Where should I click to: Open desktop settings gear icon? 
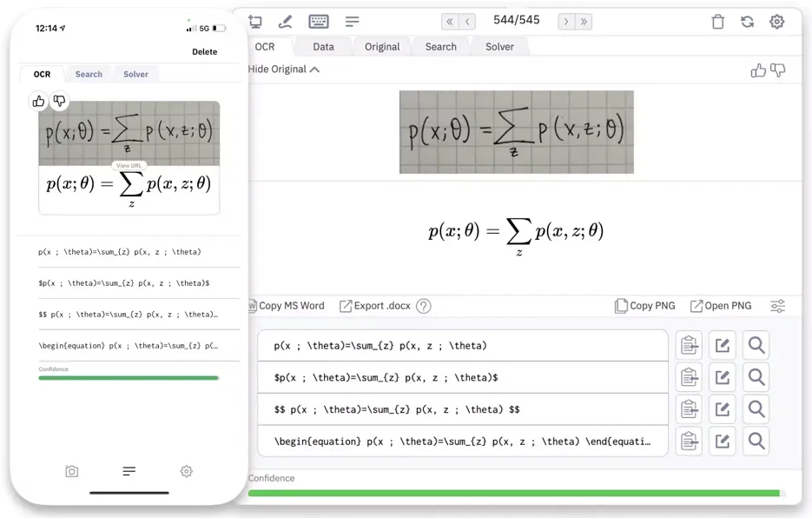click(x=776, y=22)
